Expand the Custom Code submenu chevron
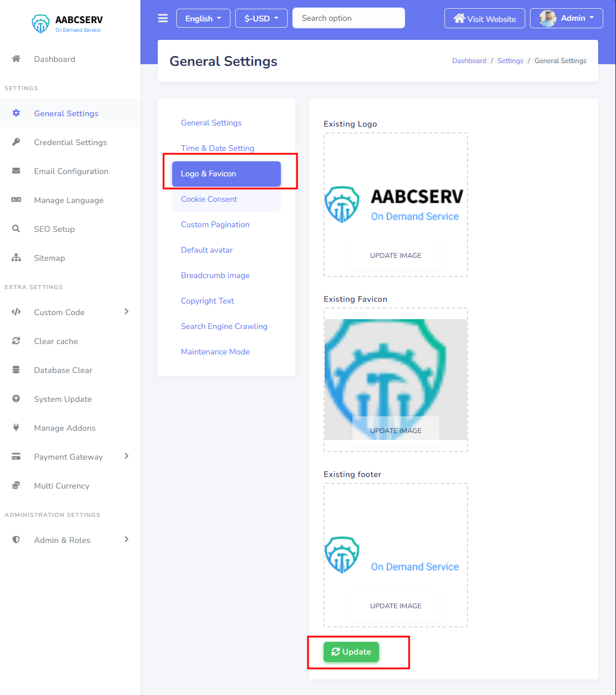Viewport: 616px width, 695px height. coord(127,312)
